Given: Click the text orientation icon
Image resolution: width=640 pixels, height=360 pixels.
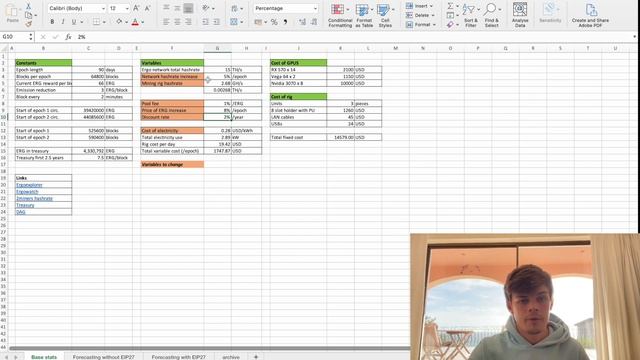Looking at the screenshot, I should [x=206, y=8].
